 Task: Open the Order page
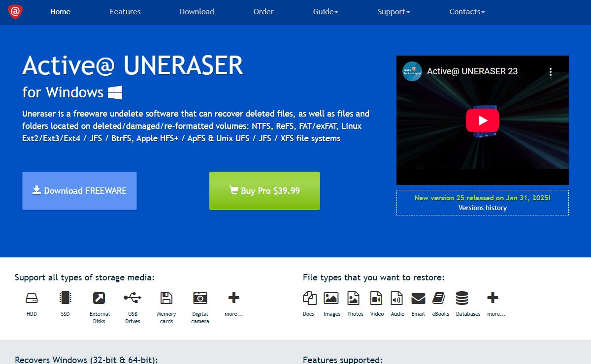pos(263,12)
